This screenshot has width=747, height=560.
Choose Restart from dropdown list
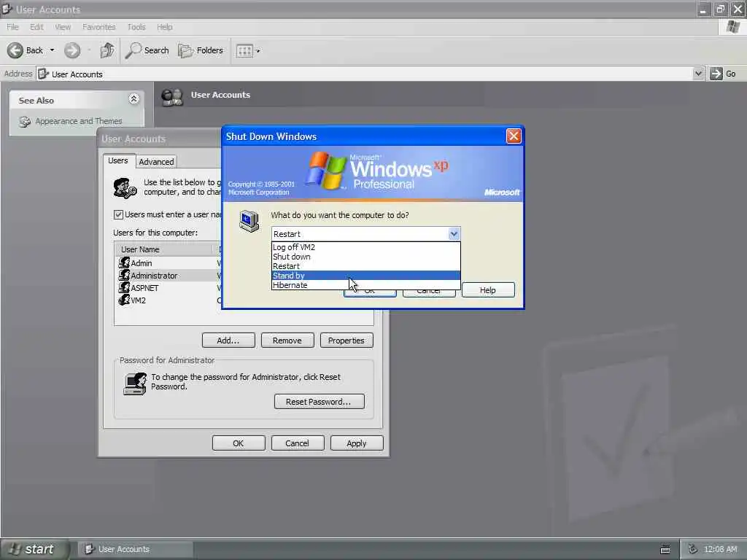(366, 266)
